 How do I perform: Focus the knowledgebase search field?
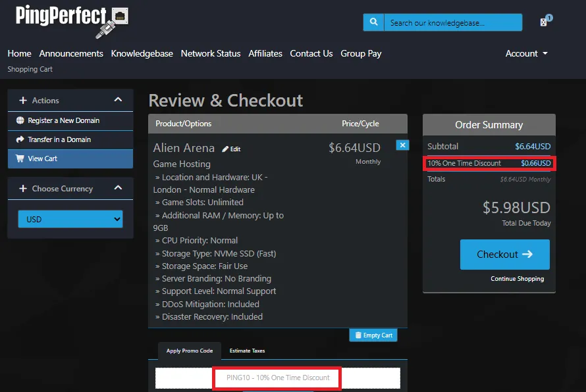pyautogui.click(x=453, y=22)
